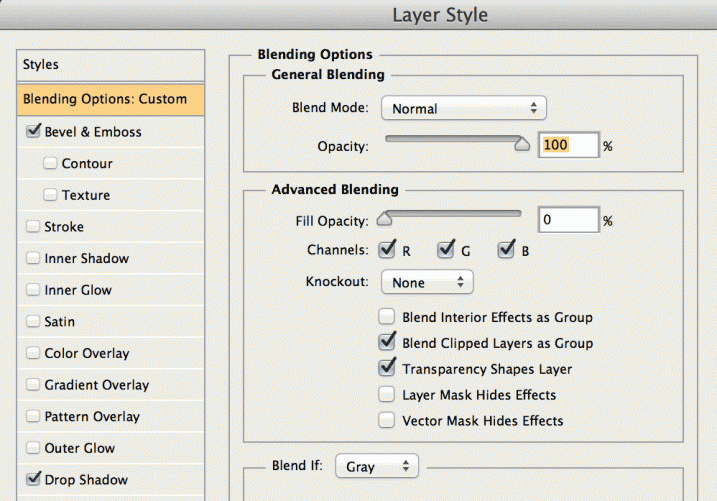Enable the Stroke effect checkbox
Image resolution: width=717 pixels, height=501 pixels.
33,227
